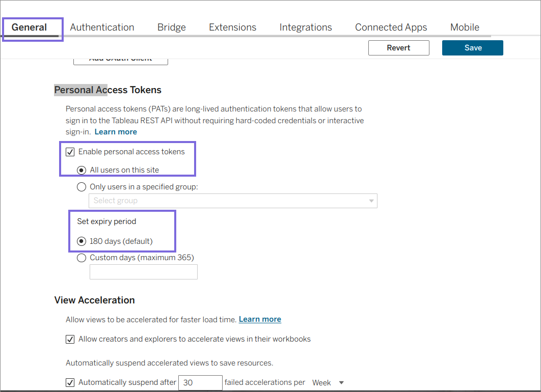Open the Connected Apps tab
The image size is (541, 392).
(391, 27)
